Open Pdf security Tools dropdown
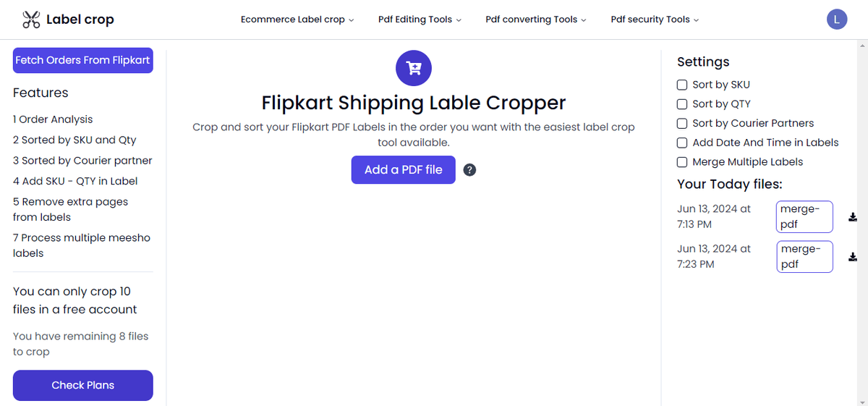The height and width of the screenshot is (406, 868). point(655,20)
